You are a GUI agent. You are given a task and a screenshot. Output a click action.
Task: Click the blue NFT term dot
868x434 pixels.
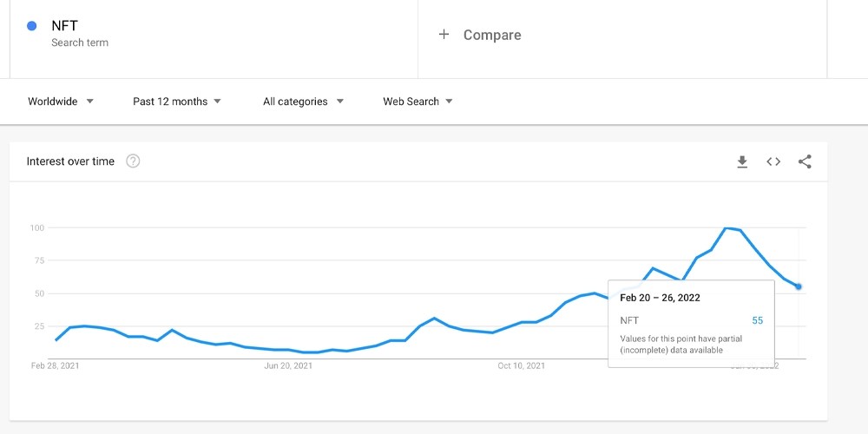[31, 25]
